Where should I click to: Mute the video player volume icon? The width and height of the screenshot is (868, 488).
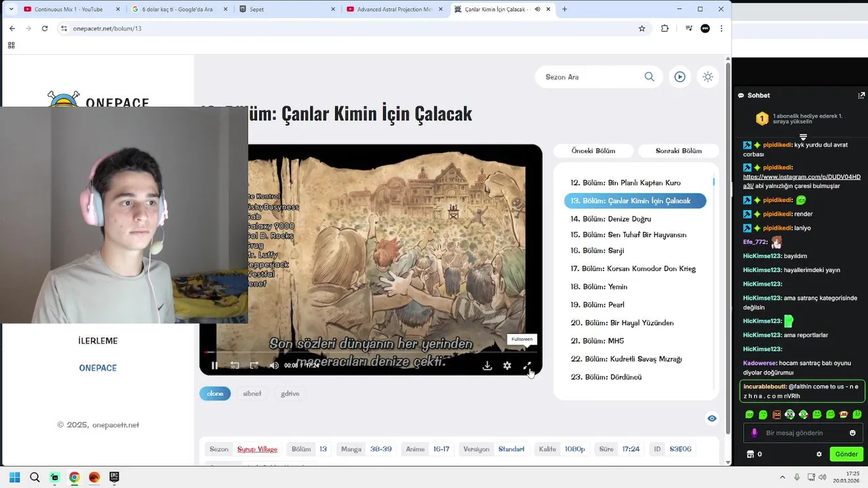(x=274, y=365)
